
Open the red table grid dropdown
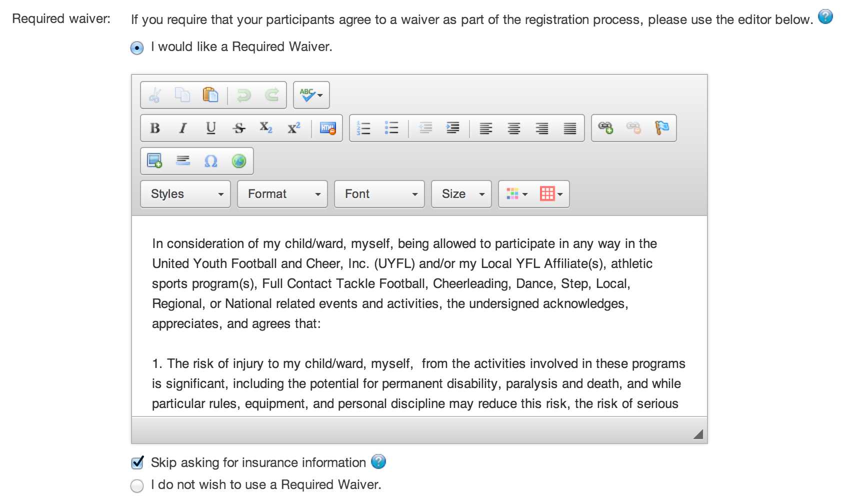551,194
